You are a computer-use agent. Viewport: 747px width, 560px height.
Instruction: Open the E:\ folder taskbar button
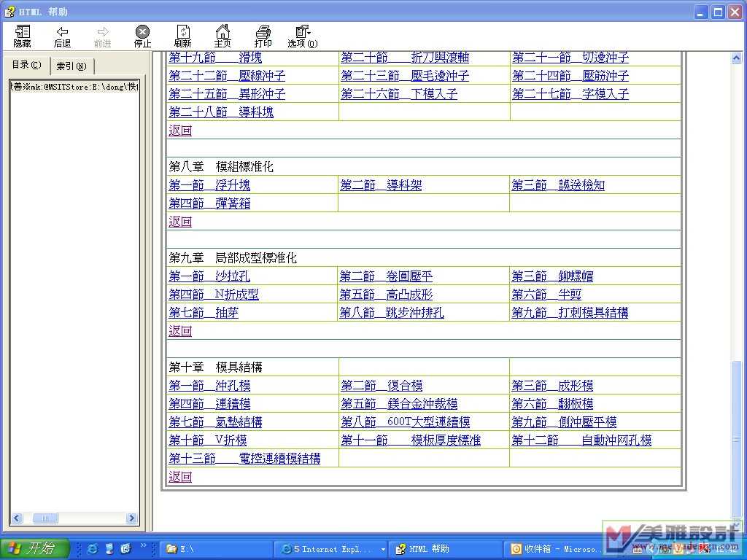tap(217, 549)
